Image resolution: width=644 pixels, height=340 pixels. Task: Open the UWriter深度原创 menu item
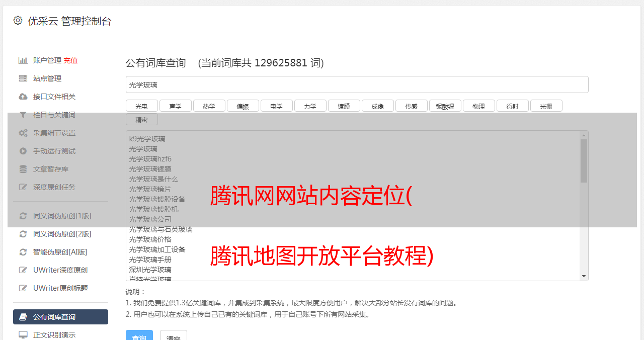pos(60,270)
